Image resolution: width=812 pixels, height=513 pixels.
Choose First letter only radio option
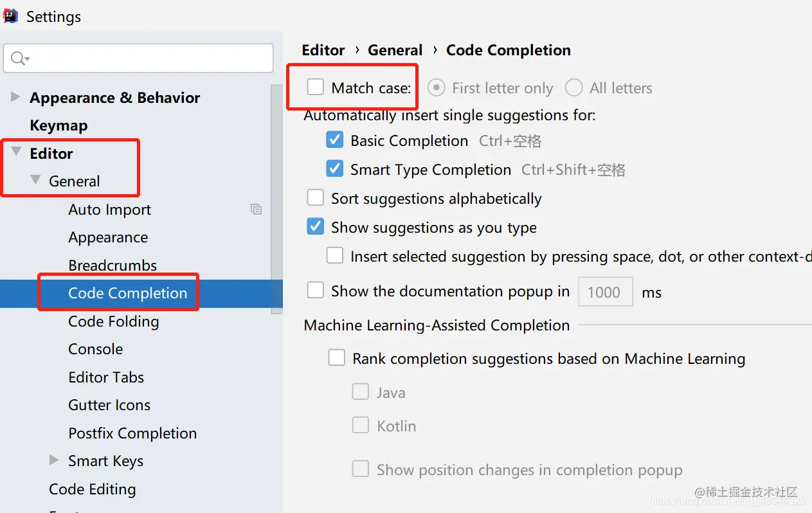pos(436,88)
